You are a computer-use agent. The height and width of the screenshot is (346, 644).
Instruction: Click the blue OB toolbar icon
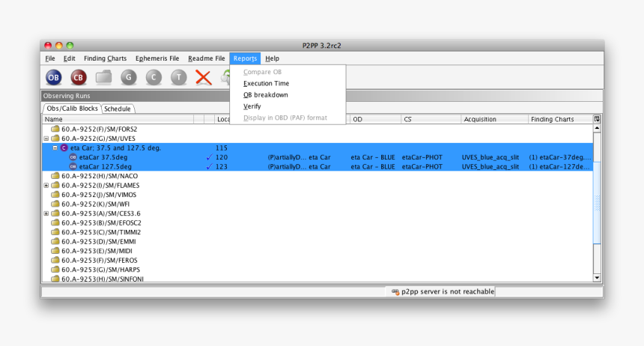54,77
